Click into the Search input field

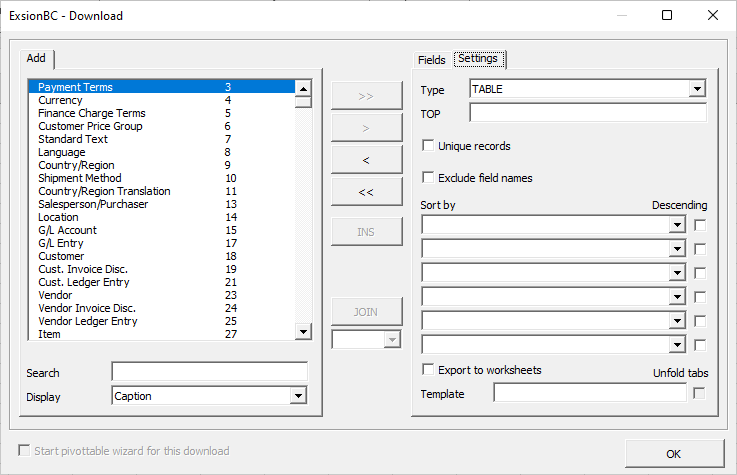point(210,372)
